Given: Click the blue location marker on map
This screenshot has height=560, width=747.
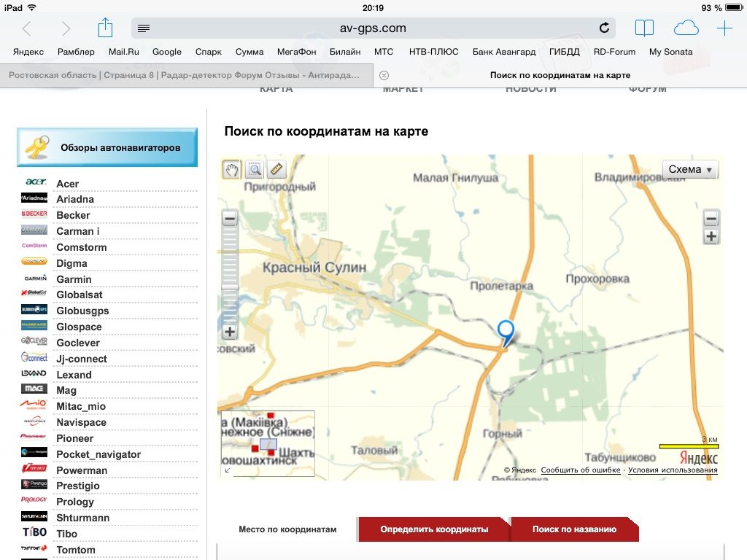Looking at the screenshot, I should 506,332.
